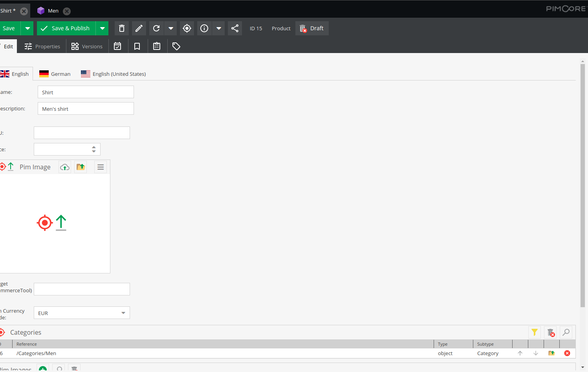Open the scheduling calendar tab icon
Viewport: 588px width, 372px height.
117,46
